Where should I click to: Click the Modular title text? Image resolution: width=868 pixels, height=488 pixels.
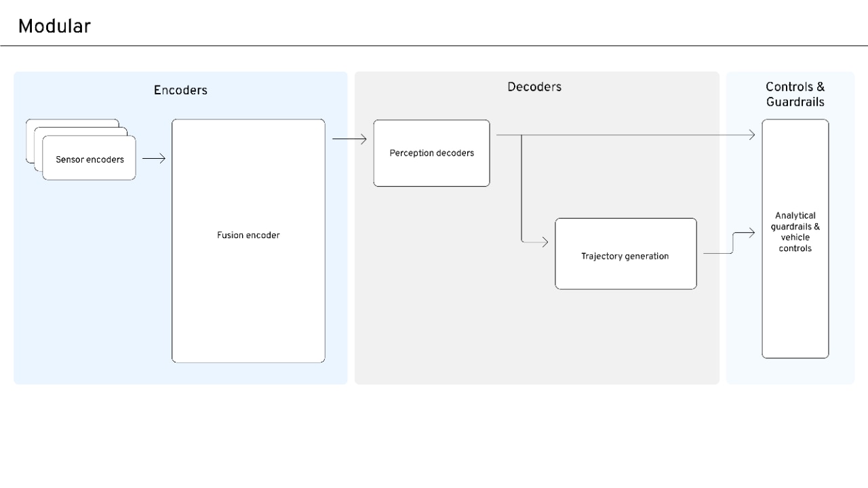54,26
